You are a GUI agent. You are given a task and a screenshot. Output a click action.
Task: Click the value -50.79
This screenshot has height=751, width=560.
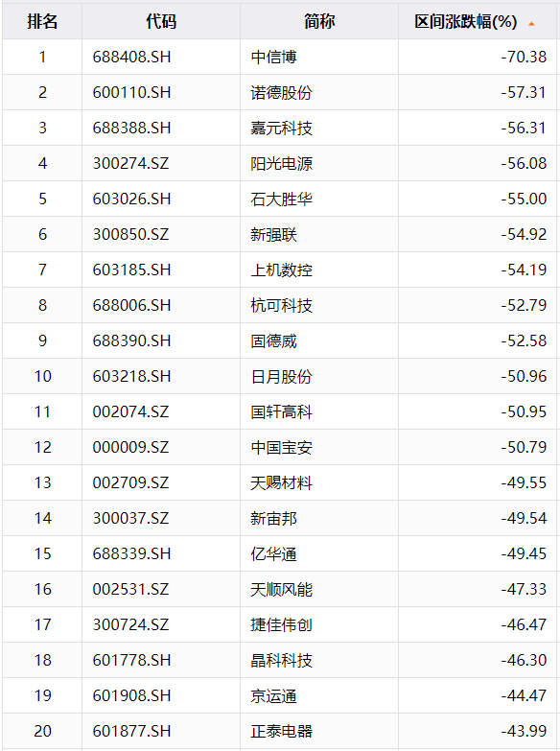[524, 447]
